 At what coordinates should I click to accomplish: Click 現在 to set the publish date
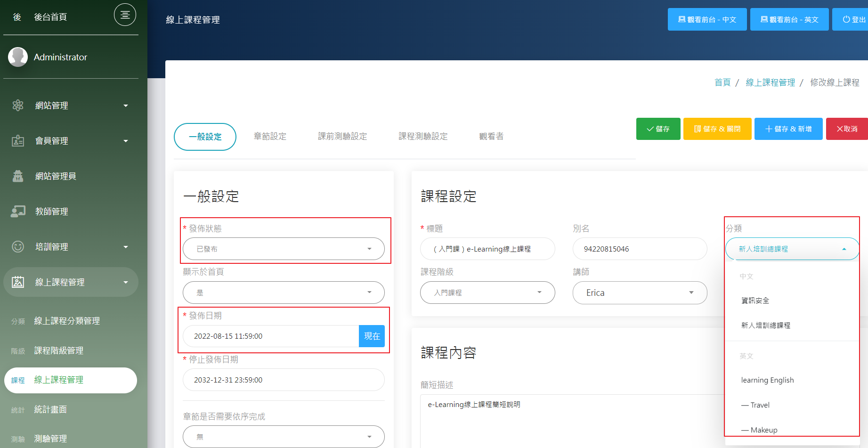tap(372, 336)
